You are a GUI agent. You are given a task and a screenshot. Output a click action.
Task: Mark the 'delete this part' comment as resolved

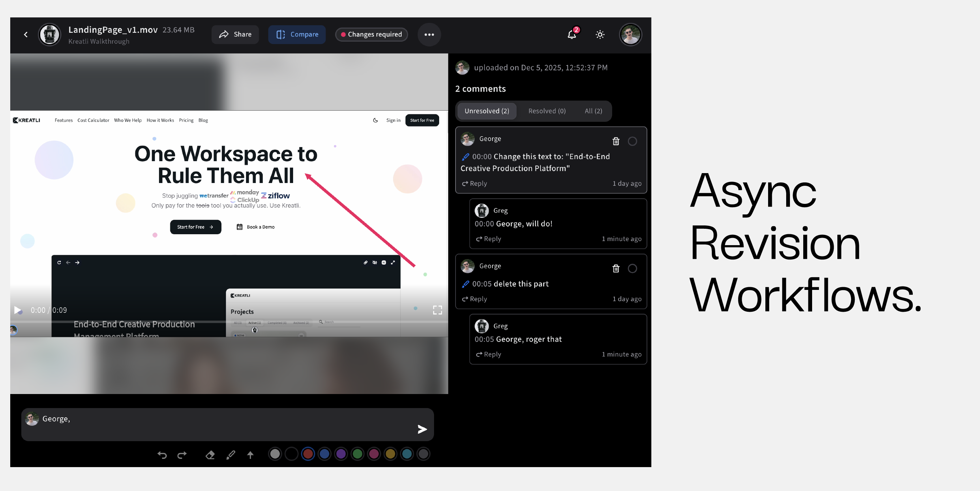tap(632, 269)
